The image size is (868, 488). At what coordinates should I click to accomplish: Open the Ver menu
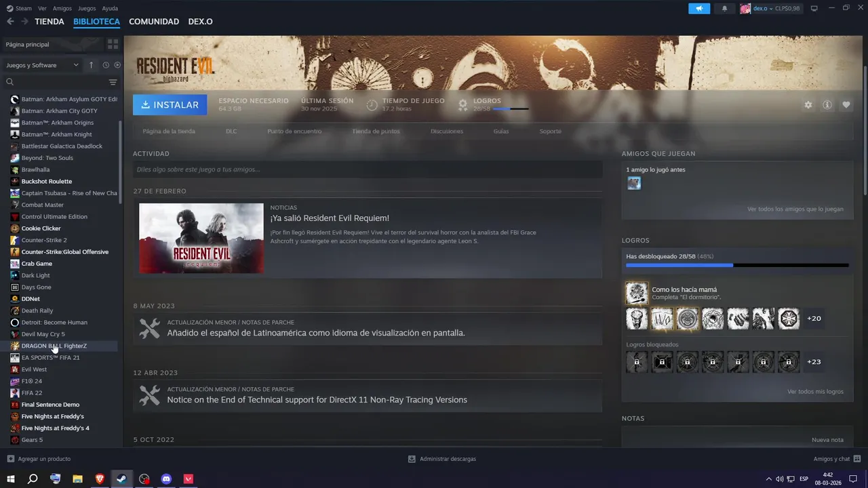(43, 8)
